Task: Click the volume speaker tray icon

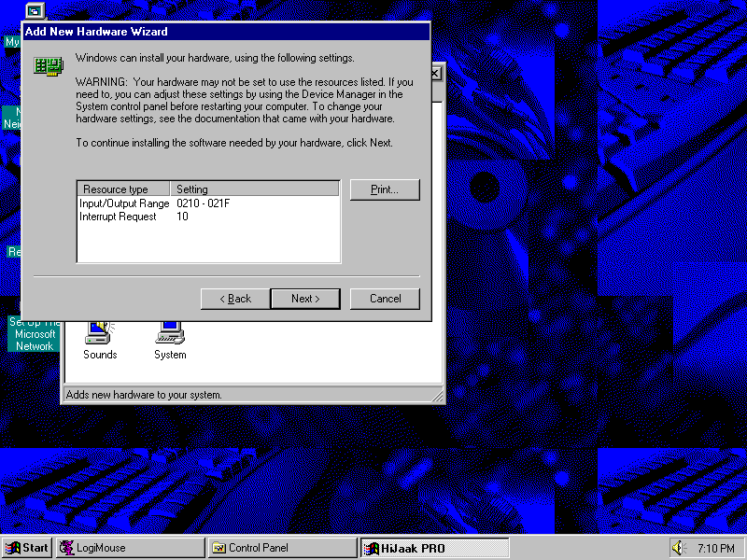Action: coord(678,548)
